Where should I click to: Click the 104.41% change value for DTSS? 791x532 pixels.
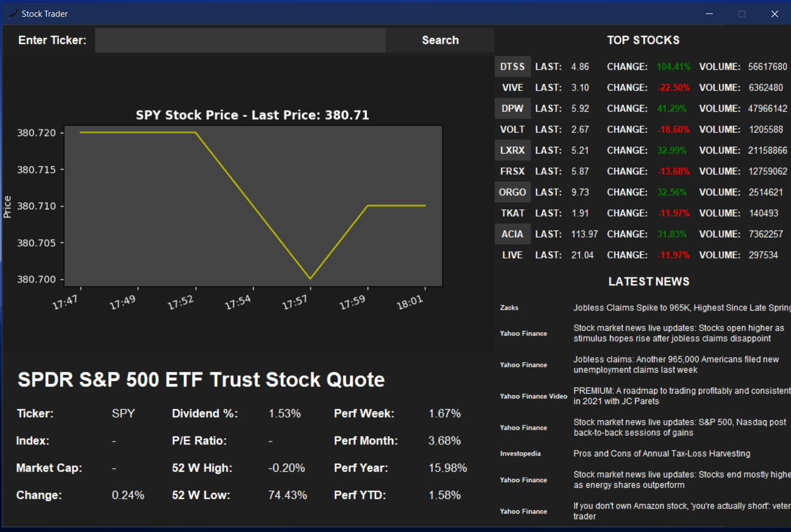[674, 66]
